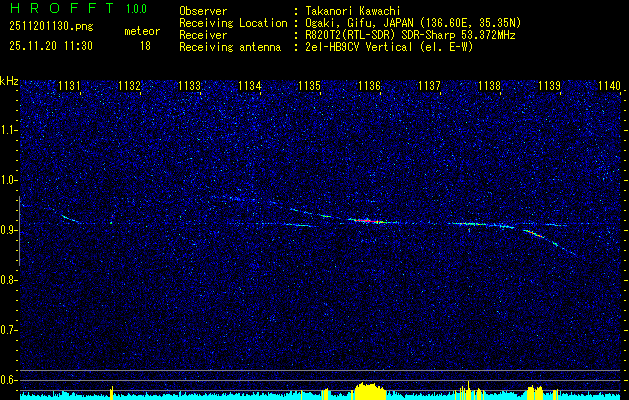This screenshot has width=629, height=400.
Task: Click the kHz axis unit label
Action: point(10,81)
